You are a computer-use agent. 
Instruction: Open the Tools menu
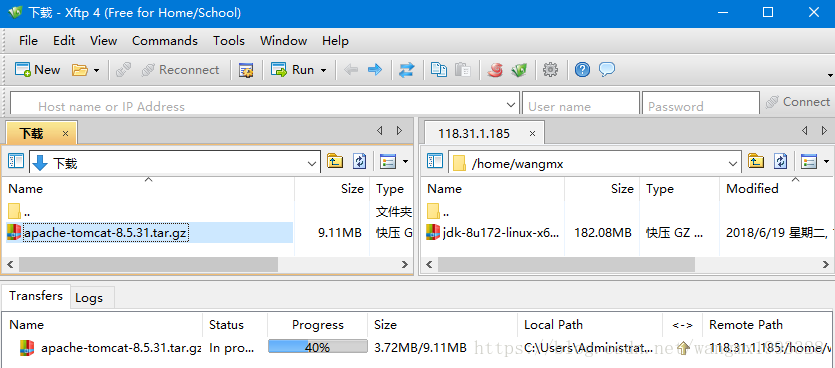point(229,41)
